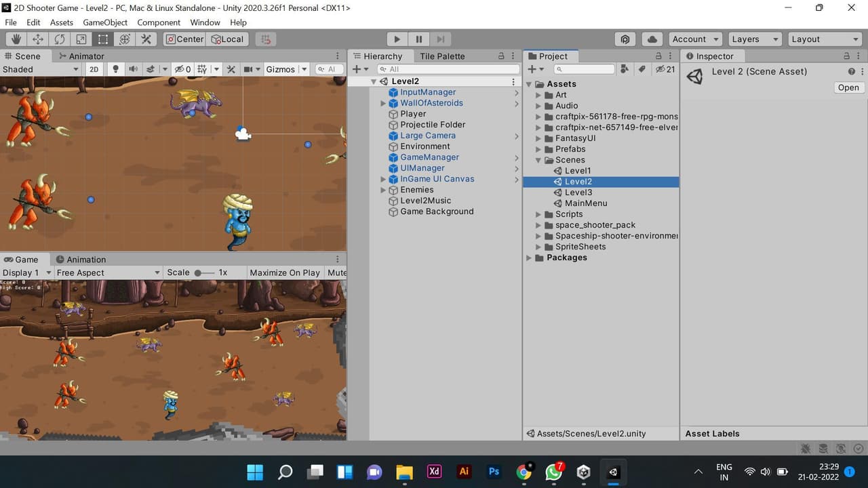Viewport: 868px width, 488px height.
Task: Toggle grid snapping icon in toolbar
Action: (x=266, y=39)
